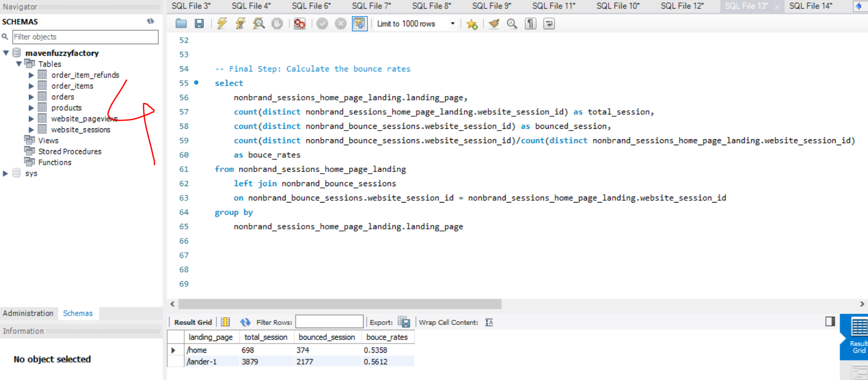This screenshot has width=868, height=380.
Task: Switch to the SQL File 11 tab
Action: click(554, 6)
